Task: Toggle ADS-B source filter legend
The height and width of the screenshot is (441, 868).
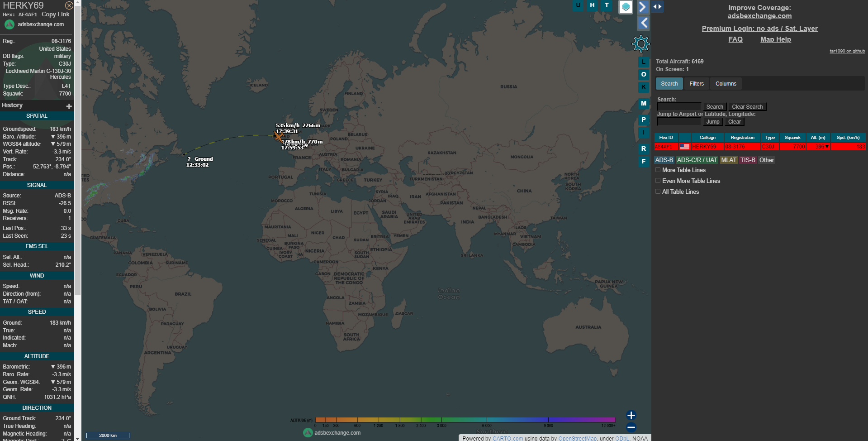Action: (x=664, y=160)
